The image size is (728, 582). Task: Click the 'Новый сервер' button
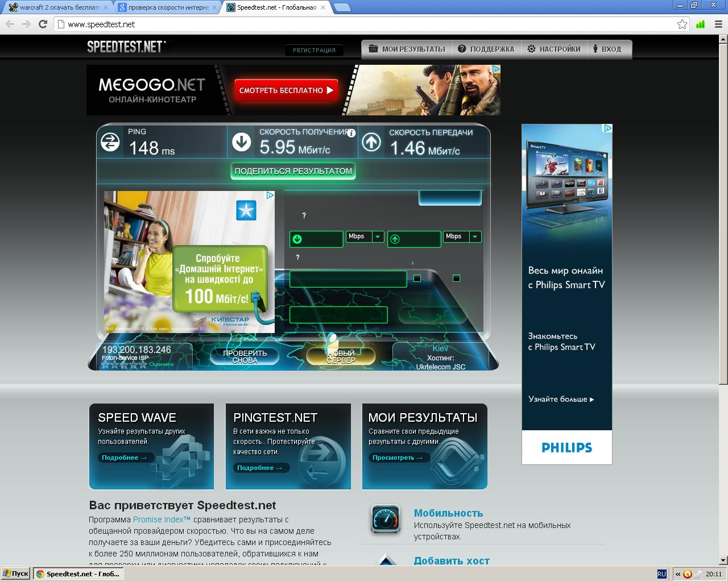point(341,356)
